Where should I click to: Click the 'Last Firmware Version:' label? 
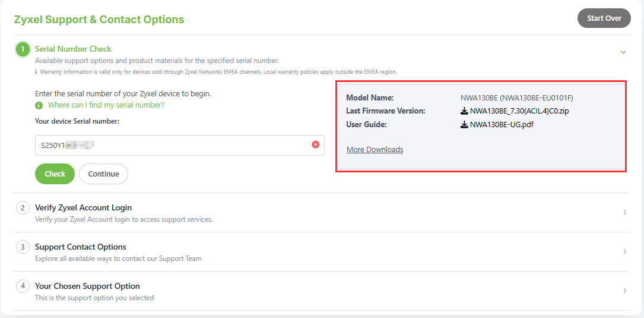click(386, 111)
